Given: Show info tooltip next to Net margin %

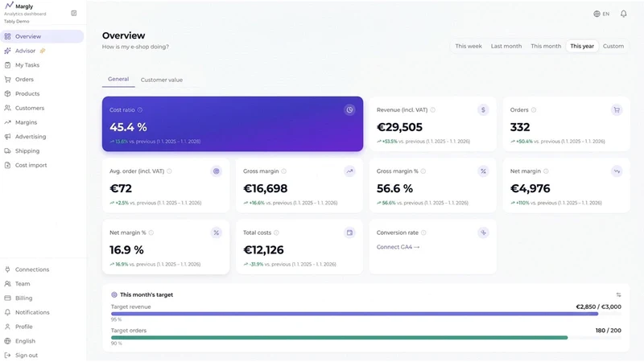Looking at the screenshot, I should tap(151, 232).
